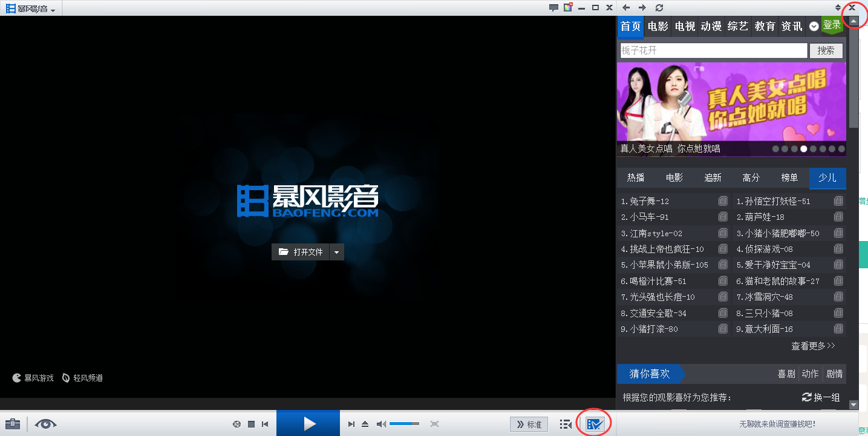Click the eject/open file triangle icon
The image size is (868, 436).
click(x=365, y=424)
